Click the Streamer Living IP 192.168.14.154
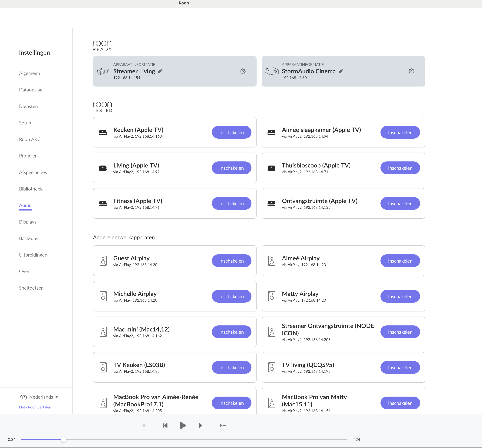This screenshot has width=482, height=448. (126, 78)
